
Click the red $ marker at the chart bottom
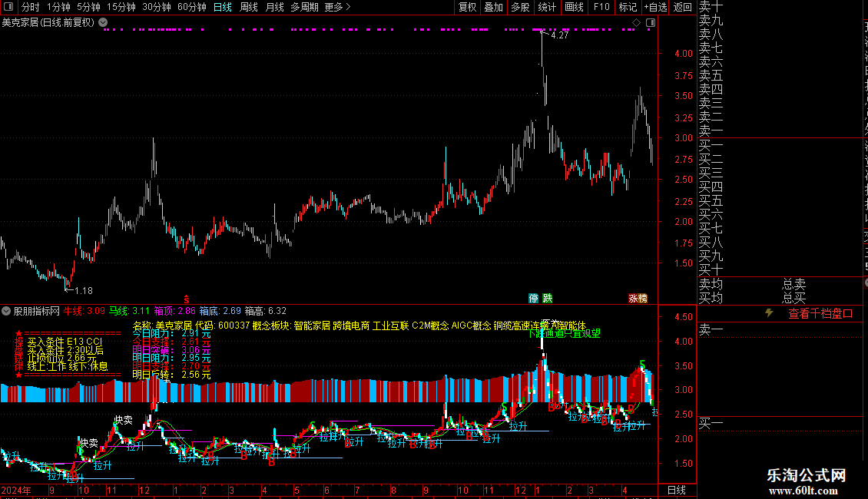(x=187, y=299)
